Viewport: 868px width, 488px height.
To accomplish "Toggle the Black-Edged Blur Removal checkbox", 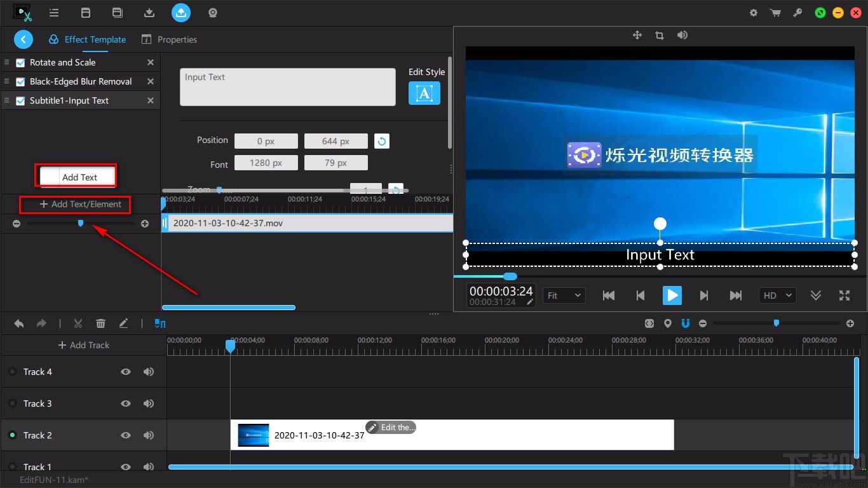I will coord(20,81).
